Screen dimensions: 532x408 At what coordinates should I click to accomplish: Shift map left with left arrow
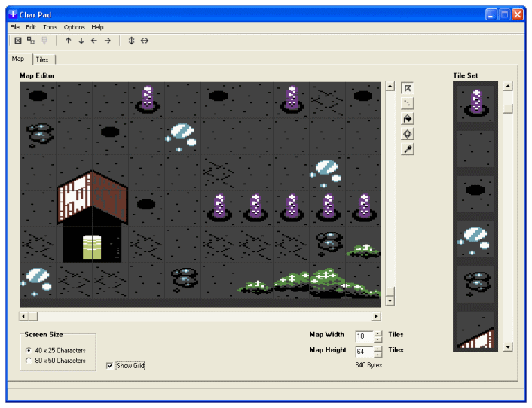point(94,41)
